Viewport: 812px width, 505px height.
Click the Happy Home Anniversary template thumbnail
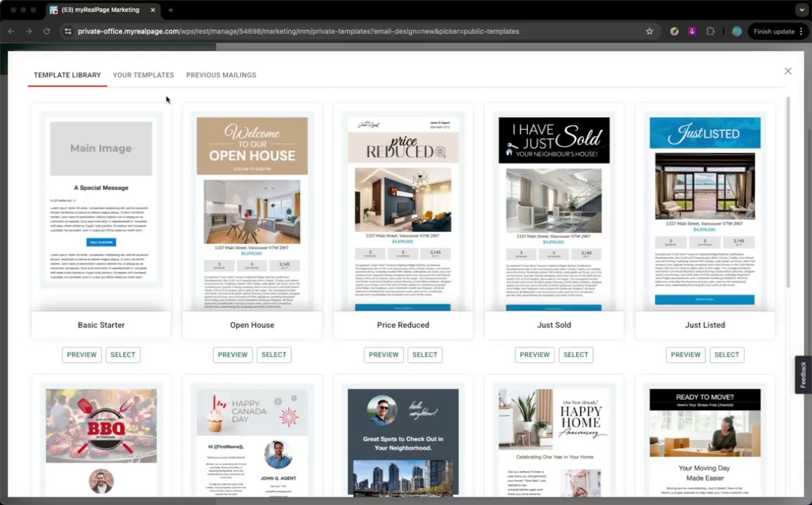(x=554, y=438)
